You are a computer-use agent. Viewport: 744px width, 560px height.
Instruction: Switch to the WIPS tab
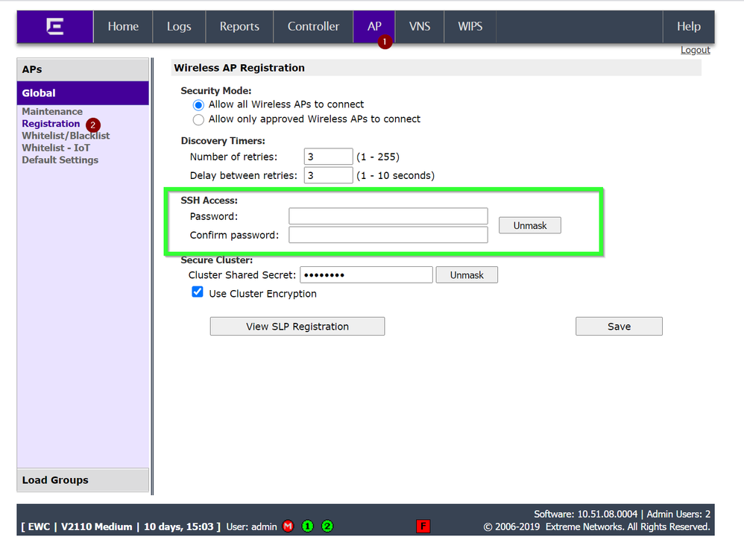click(470, 27)
